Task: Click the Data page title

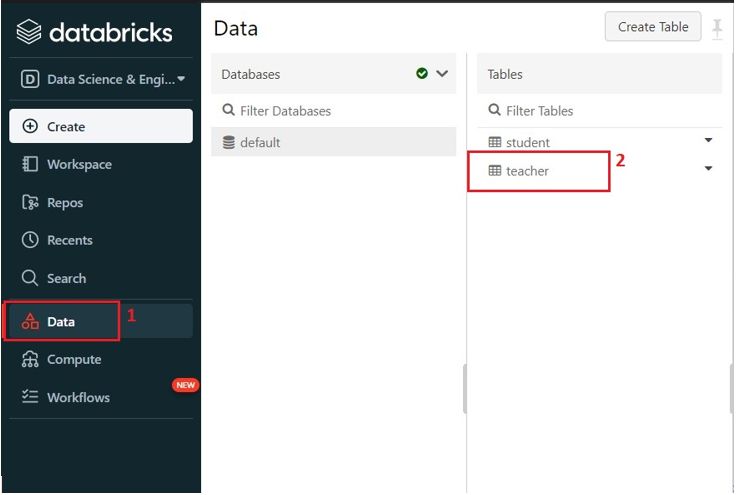Action: 236,29
